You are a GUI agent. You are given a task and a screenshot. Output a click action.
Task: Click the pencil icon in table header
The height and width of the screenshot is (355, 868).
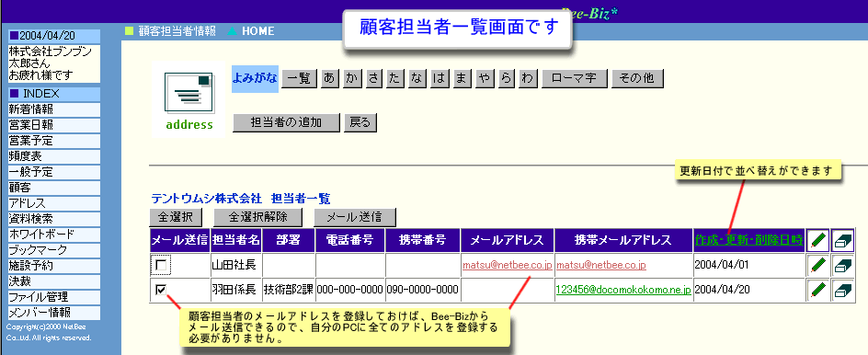pyautogui.click(x=817, y=240)
